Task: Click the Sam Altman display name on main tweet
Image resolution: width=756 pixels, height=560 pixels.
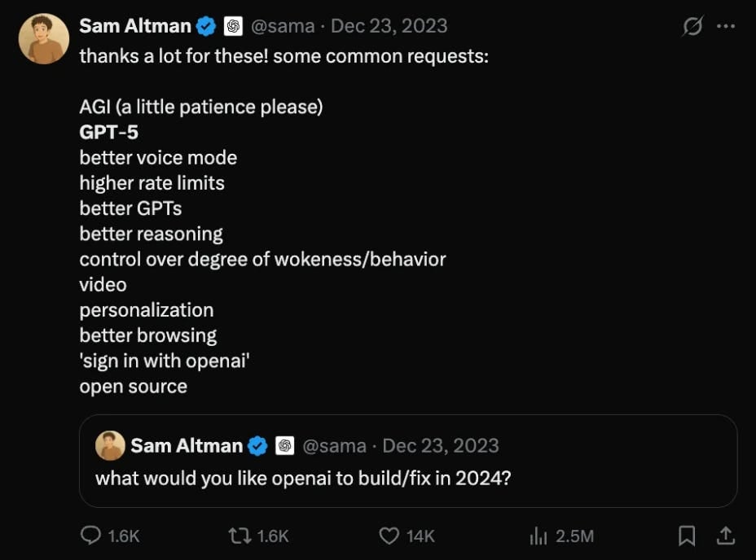Action: 135,26
